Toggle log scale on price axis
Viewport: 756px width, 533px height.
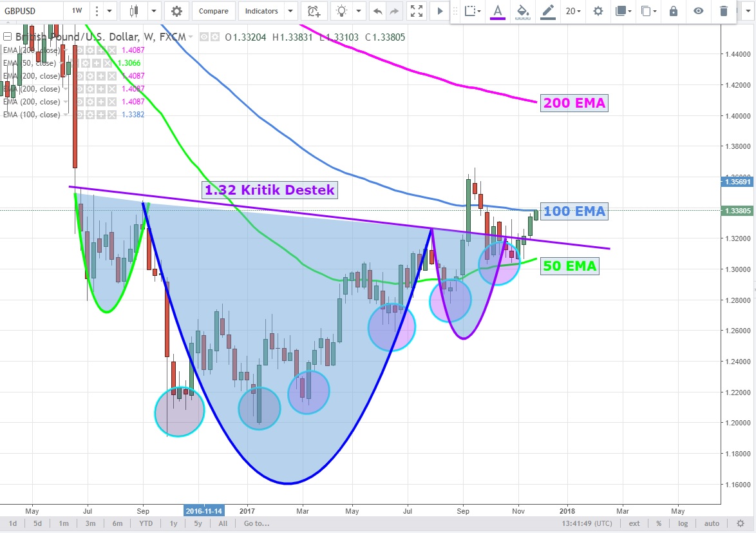[x=683, y=523]
